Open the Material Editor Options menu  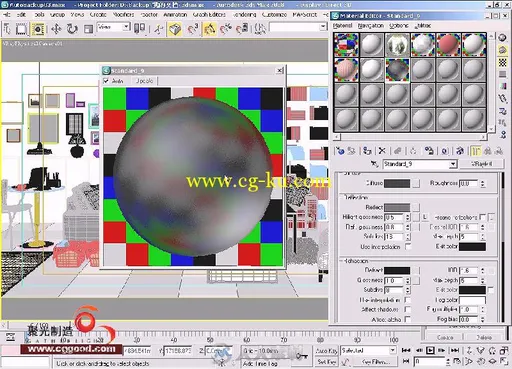click(x=398, y=25)
